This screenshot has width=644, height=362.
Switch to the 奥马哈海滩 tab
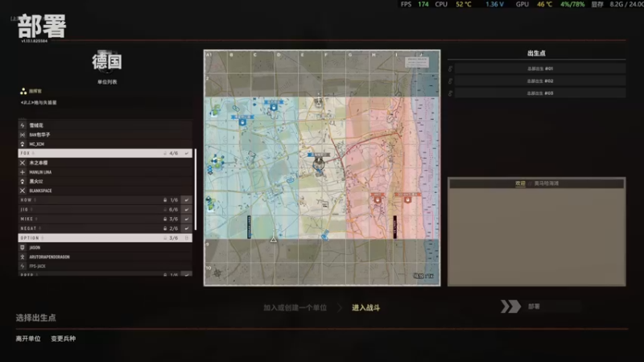pos(547,183)
